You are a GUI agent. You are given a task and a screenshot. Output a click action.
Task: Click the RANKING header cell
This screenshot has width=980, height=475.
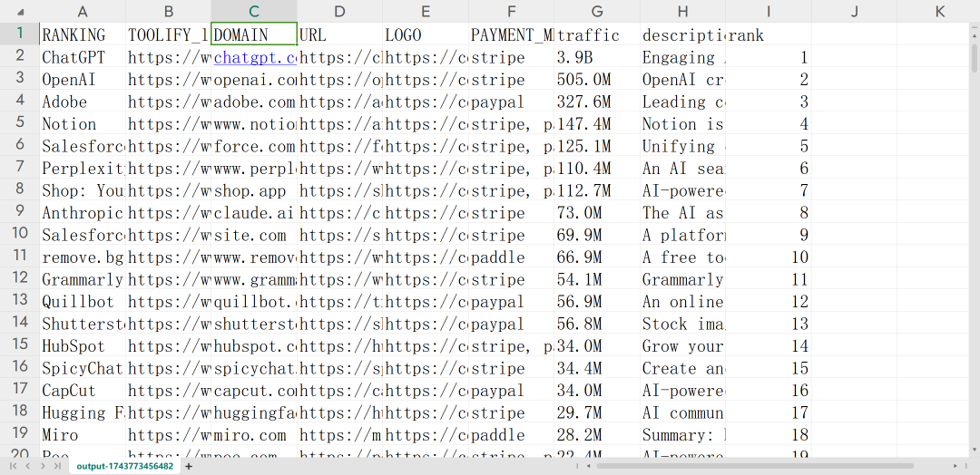(82, 35)
